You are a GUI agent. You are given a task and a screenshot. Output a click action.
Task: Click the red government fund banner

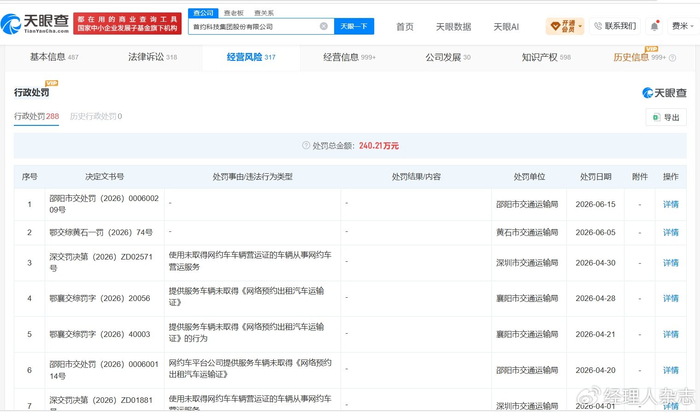coord(127,24)
